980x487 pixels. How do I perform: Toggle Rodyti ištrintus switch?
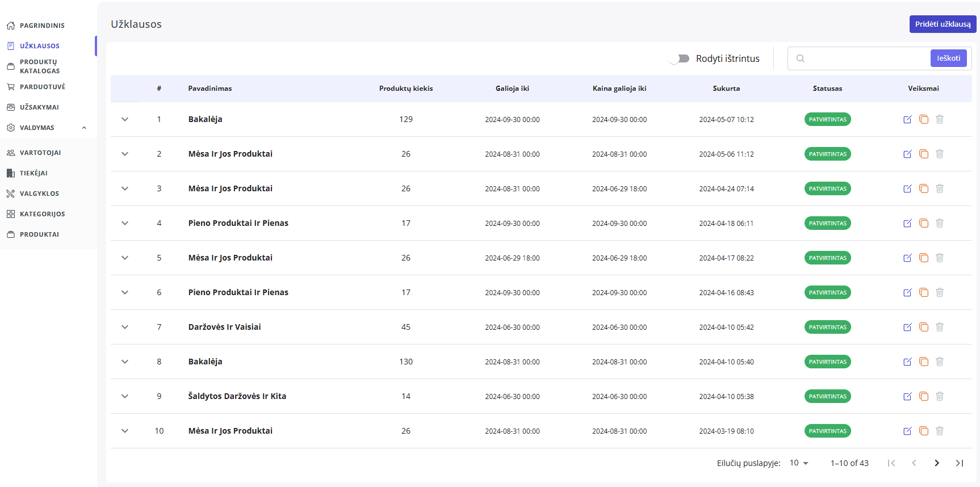point(679,58)
